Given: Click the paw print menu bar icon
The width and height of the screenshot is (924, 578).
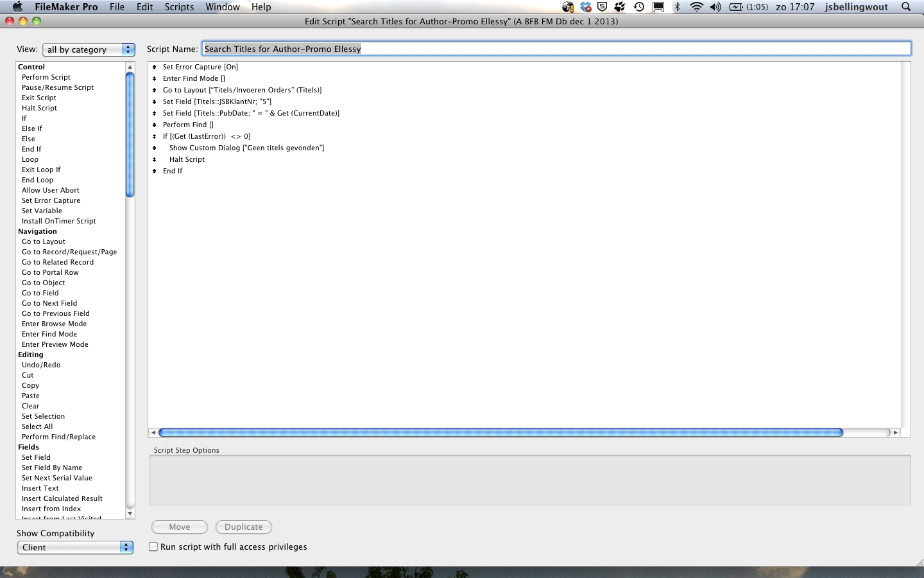Looking at the screenshot, I should (620, 6).
